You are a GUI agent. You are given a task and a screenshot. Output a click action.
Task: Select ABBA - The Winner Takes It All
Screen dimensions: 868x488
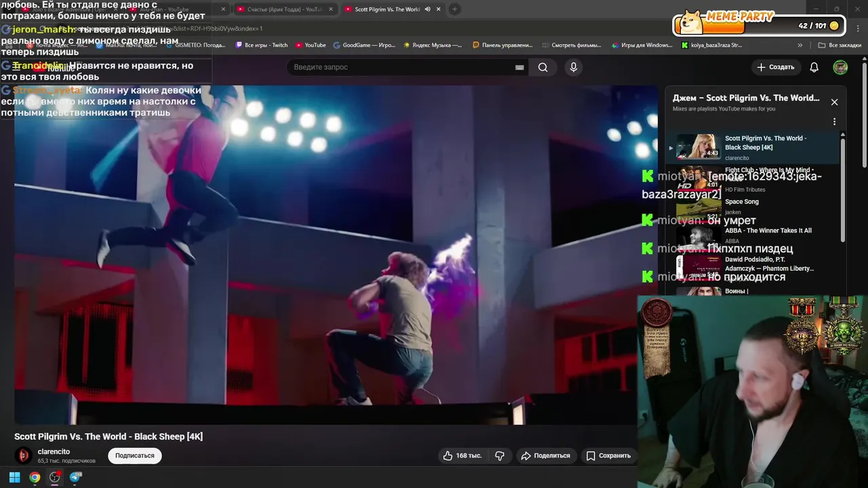(x=753, y=235)
